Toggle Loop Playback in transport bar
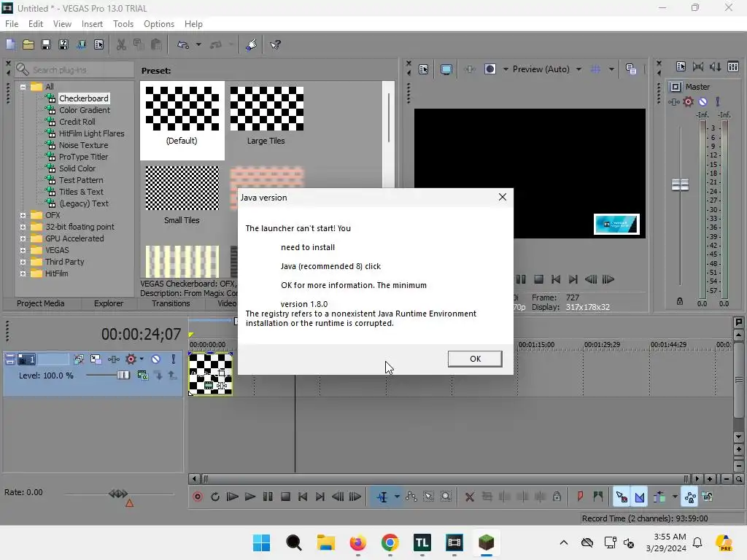The height and width of the screenshot is (560, 747). [x=215, y=497]
